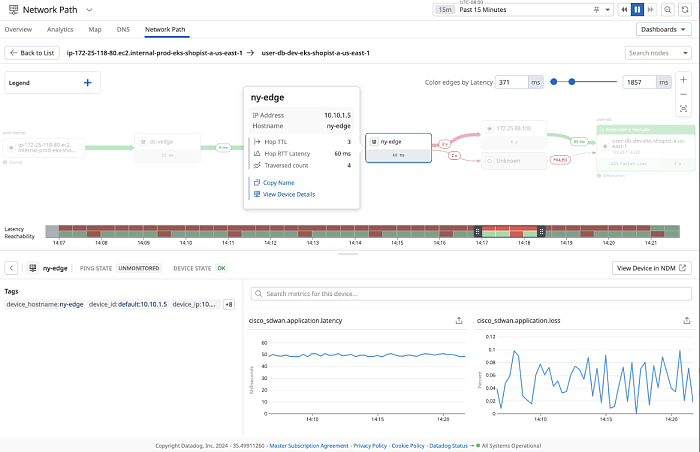Click the Back to List button

33,52
